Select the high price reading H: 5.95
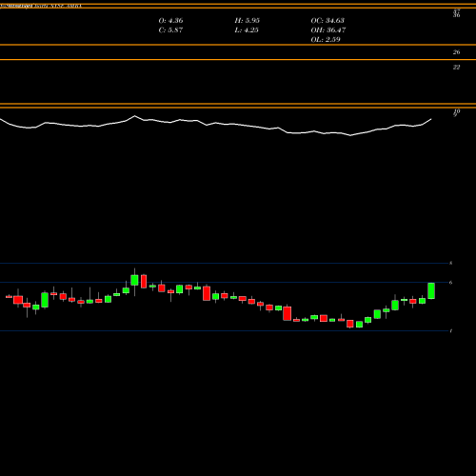The image size is (476, 476). pos(247,21)
